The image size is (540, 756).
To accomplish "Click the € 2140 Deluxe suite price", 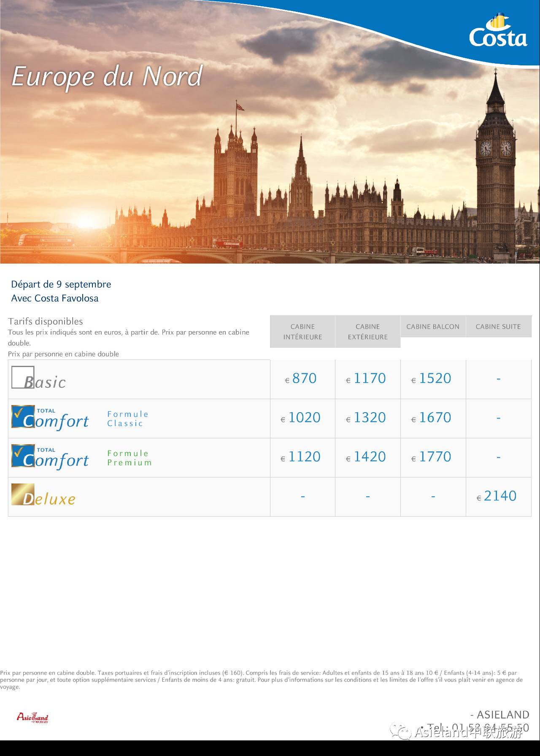I will 497,496.
